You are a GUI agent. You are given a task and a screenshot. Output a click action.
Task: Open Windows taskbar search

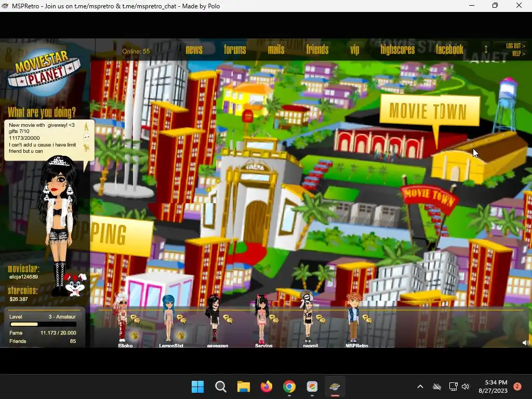220,387
